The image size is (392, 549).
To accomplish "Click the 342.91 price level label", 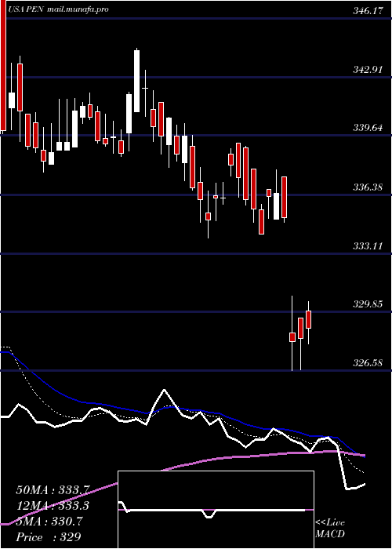I will point(367,70).
